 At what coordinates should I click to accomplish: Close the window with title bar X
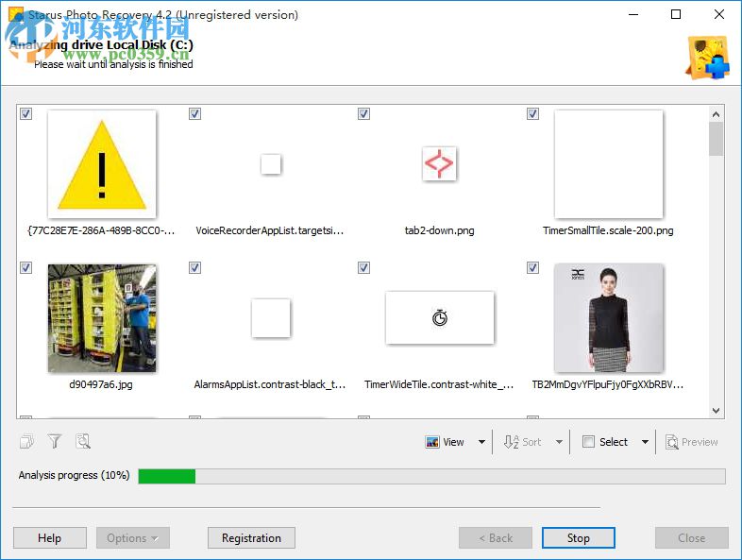tap(718, 14)
